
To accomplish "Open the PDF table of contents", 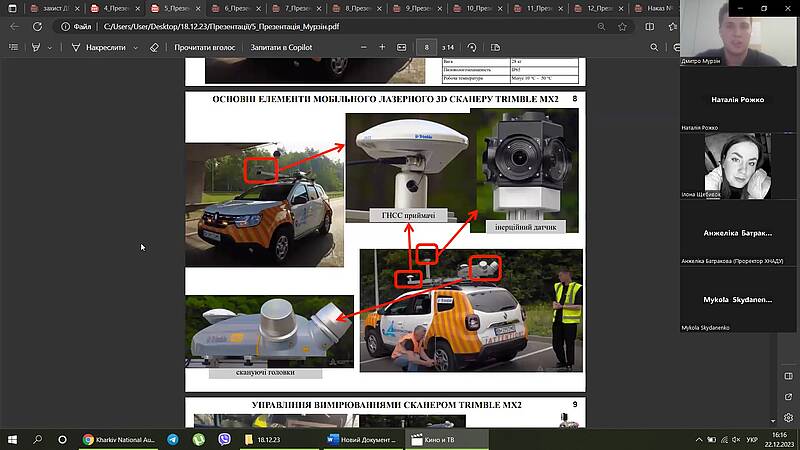I will pos(14,47).
